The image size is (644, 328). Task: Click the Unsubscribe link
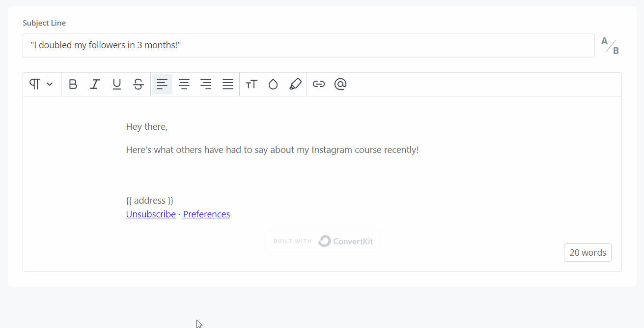(151, 214)
